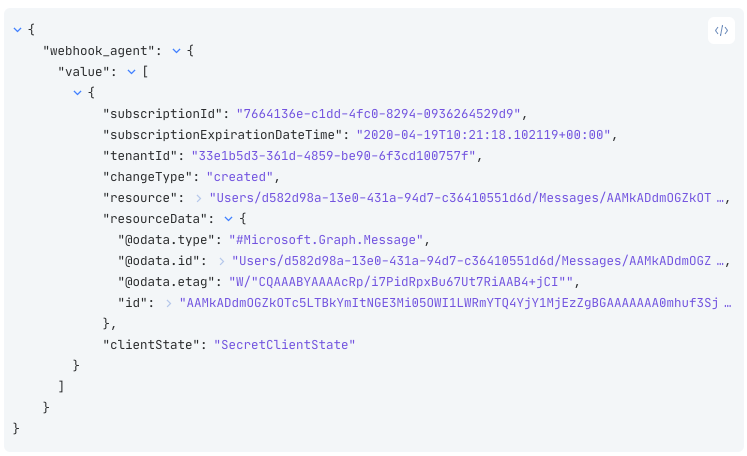This screenshot has width=747, height=456.
Task: Collapse the root JSON object
Action: [18, 30]
